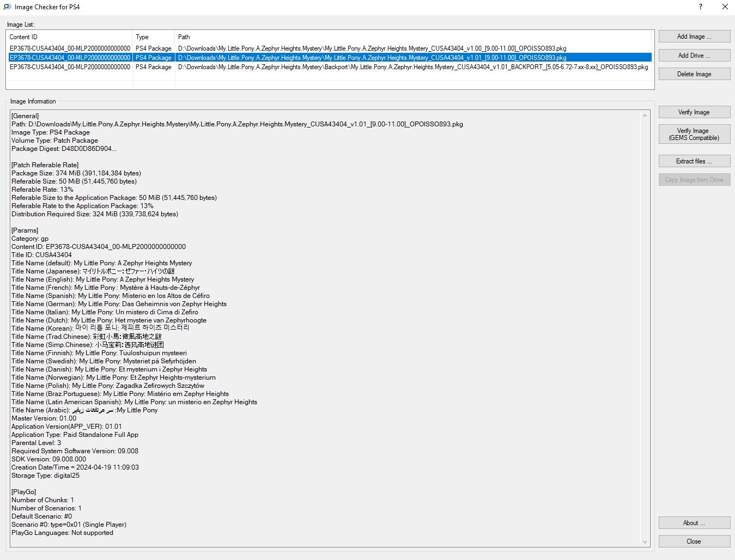Click the 'Category: gp' line
Image resolution: width=735 pixels, height=560 pixels.
[x=30, y=239]
